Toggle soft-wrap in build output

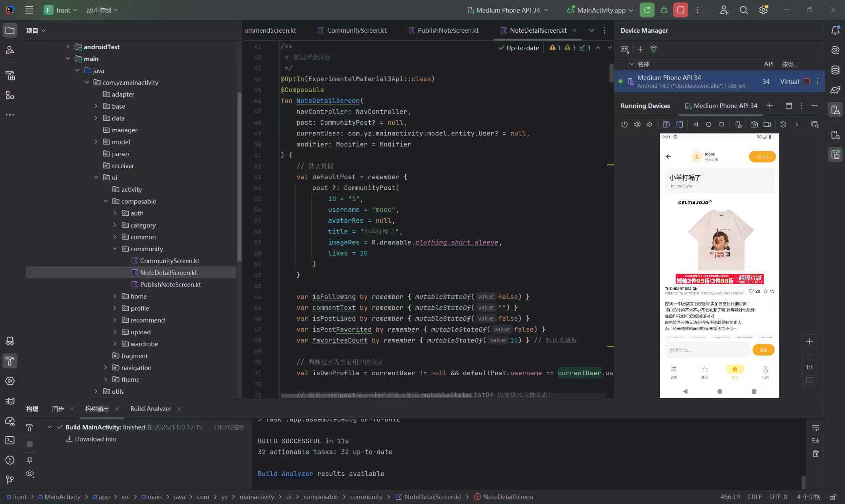(815, 428)
